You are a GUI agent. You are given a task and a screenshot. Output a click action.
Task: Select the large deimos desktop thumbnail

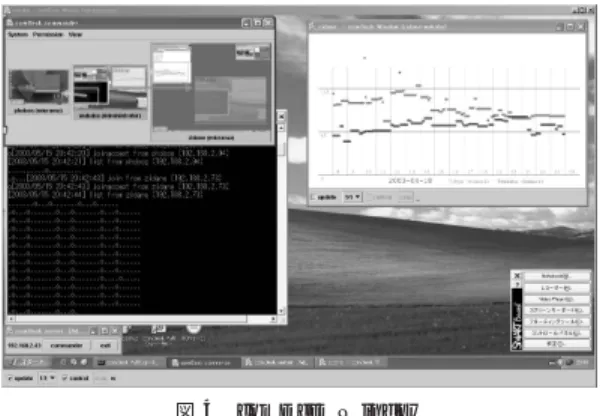pos(211,92)
